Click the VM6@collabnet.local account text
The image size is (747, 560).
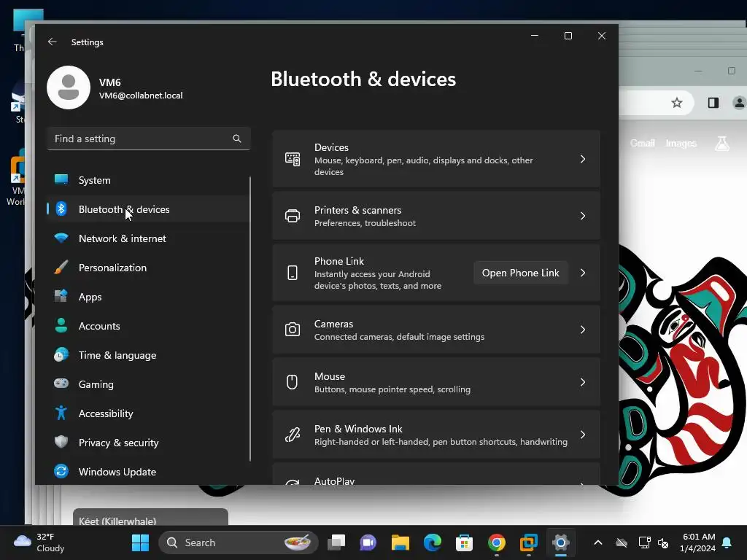(141, 96)
